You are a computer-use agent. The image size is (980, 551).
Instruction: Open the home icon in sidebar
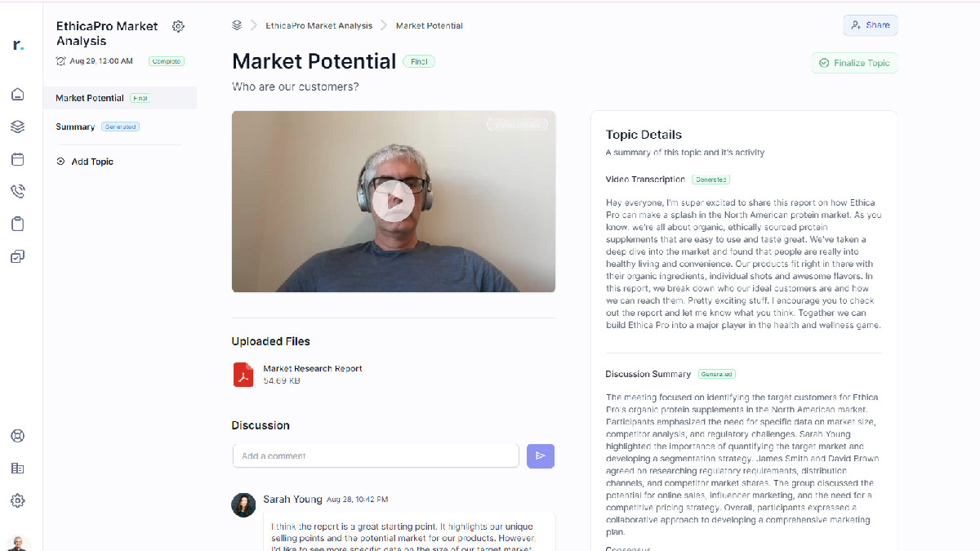click(x=17, y=94)
